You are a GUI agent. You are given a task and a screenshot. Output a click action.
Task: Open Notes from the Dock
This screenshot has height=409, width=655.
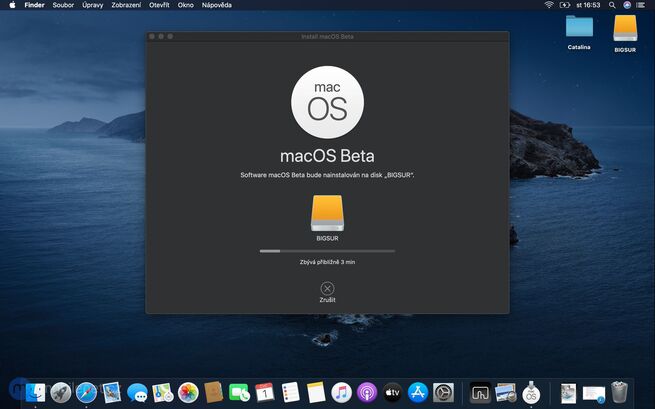click(x=316, y=393)
